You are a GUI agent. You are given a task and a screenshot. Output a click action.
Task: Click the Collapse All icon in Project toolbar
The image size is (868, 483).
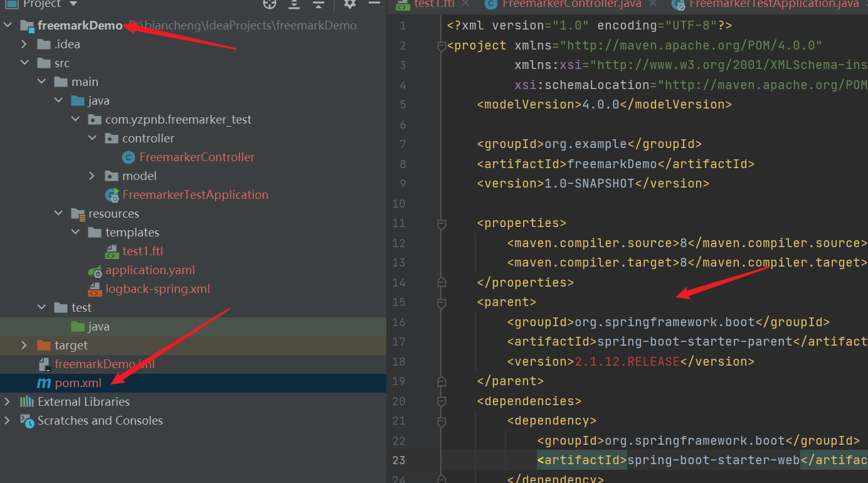(319, 4)
